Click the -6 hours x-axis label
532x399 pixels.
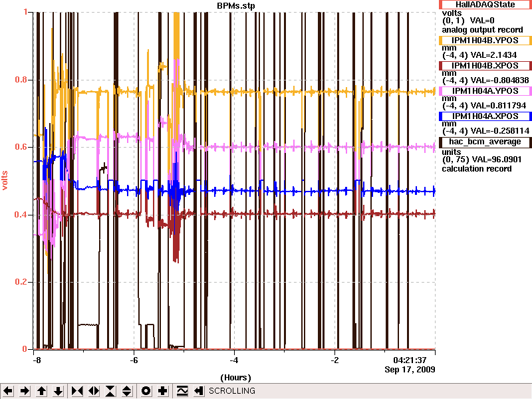tap(134, 360)
